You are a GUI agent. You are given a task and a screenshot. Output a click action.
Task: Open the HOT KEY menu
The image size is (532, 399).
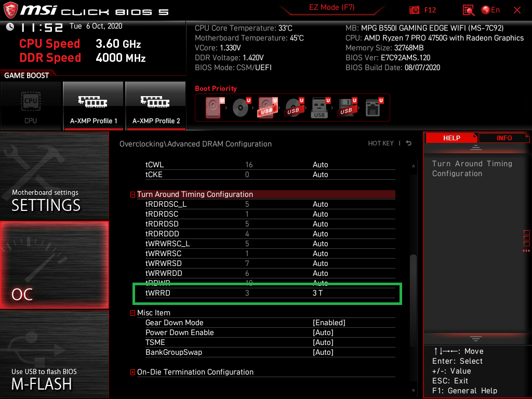pyautogui.click(x=381, y=143)
